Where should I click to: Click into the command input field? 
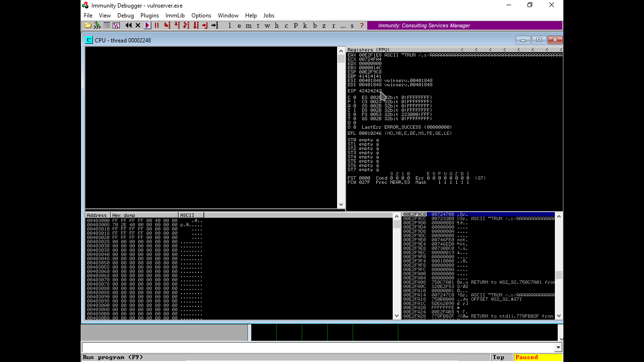pyautogui.click(x=318, y=347)
